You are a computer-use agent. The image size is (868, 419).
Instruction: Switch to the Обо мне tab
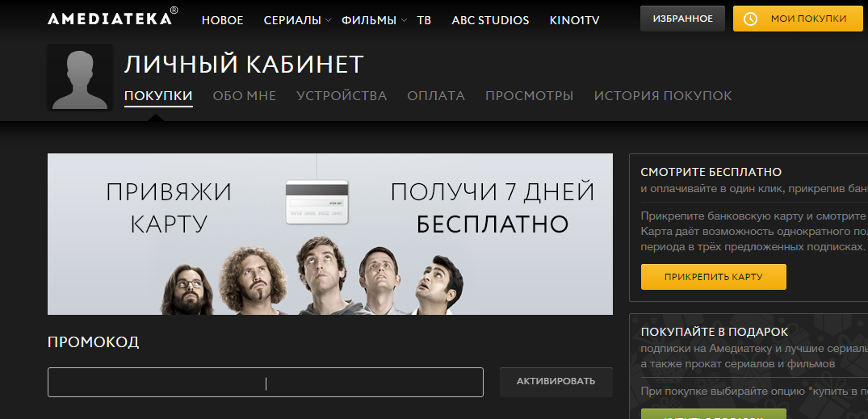click(x=245, y=96)
